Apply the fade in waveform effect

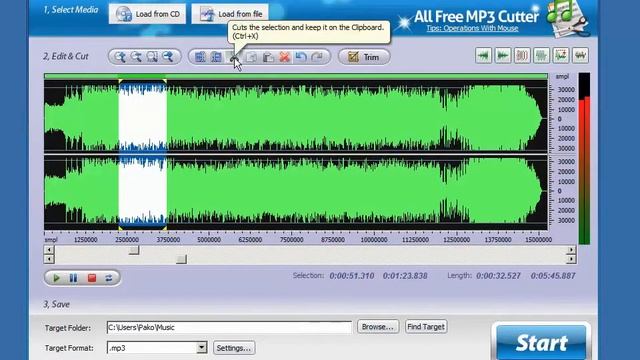483,56
